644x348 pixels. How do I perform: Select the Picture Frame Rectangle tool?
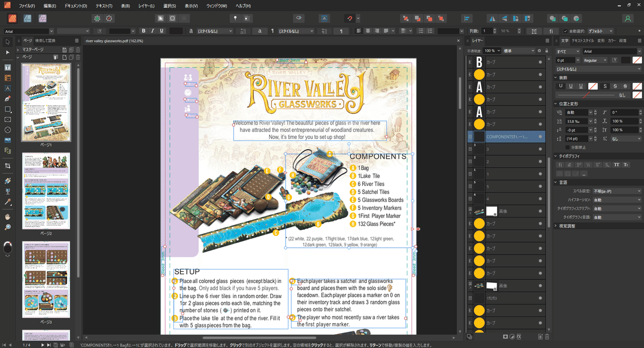[x=8, y=119]
